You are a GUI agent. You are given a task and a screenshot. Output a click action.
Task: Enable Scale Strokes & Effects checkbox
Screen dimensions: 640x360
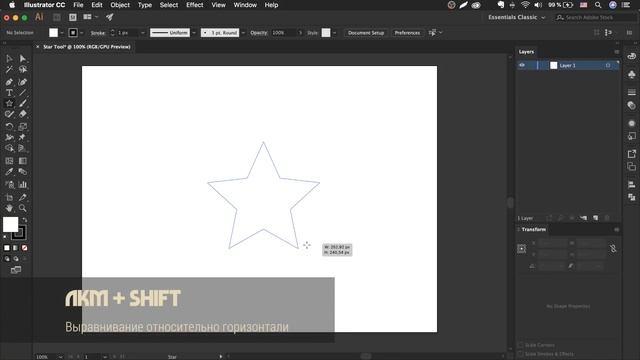(520, 354)
